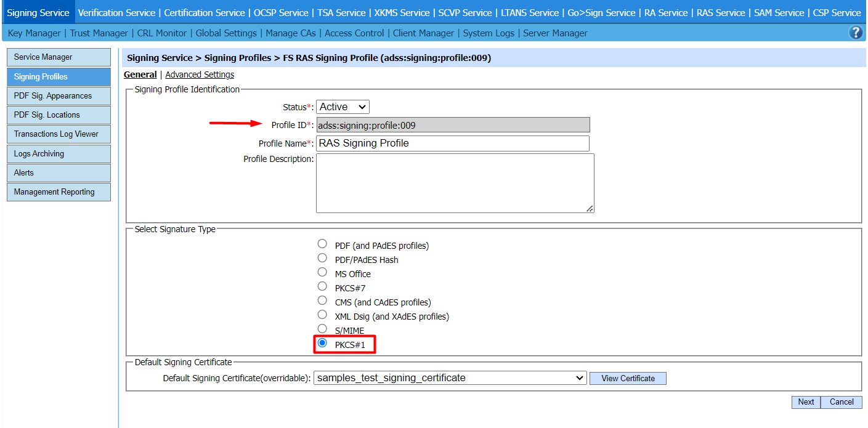Screen dimensions: 868x428
Task: Open Transactions Log Viewer in sidebar
Action: coord(58,134)
